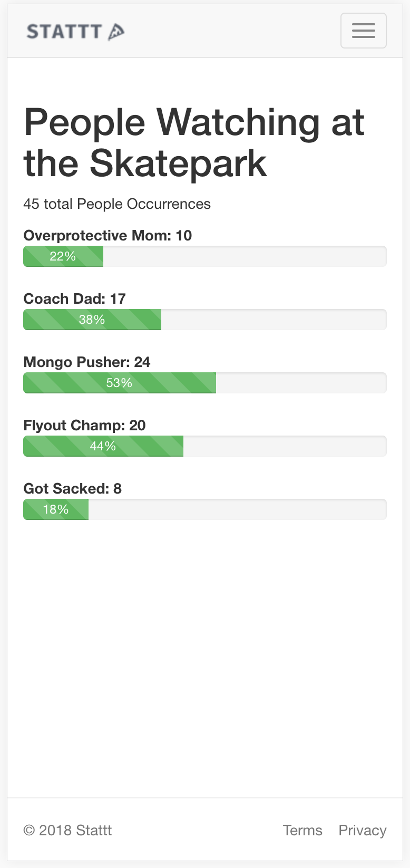The height and width of the screenshot is (868, 410).
Task: Click the 45 total People Occurrences text
Action: [117, 204]
